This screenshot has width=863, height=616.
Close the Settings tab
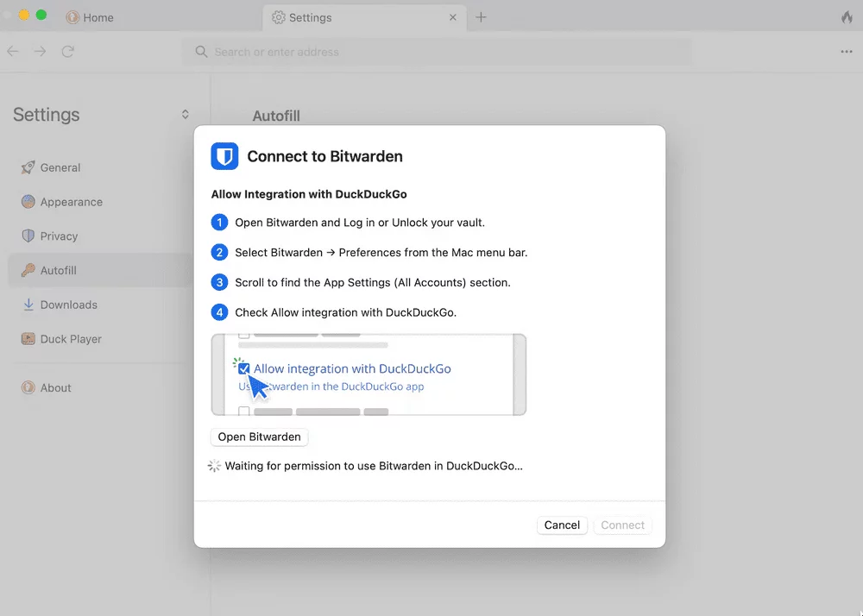click(x=453, y=17)
